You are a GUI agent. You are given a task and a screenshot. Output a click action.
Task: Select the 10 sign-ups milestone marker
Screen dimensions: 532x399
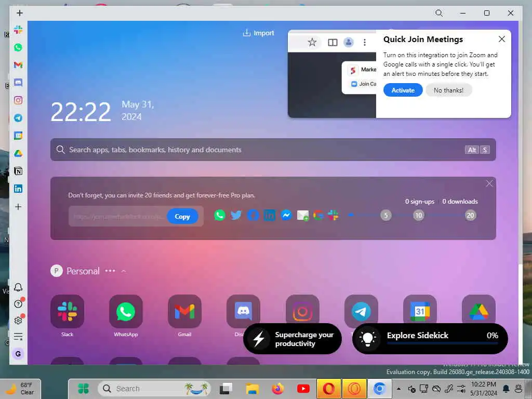(419, 215)
